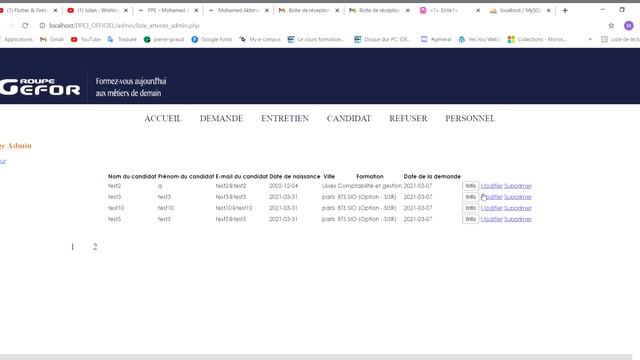Go to the ACCUEIL menu page

click(x=163, y=118)
